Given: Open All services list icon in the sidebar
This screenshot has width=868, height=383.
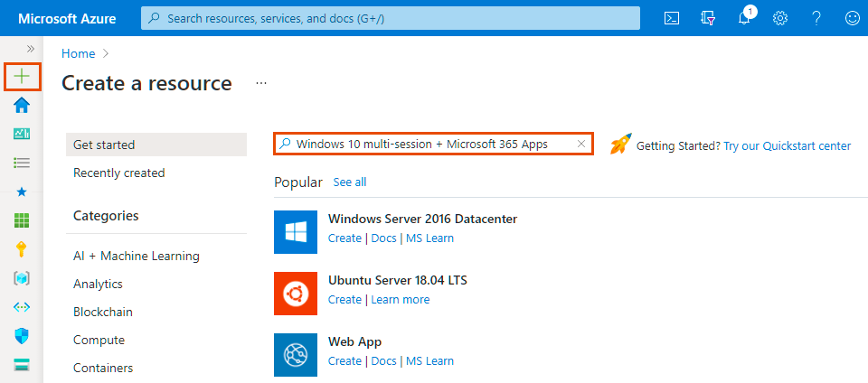Looking at the screenshot, I should (22, 163).
